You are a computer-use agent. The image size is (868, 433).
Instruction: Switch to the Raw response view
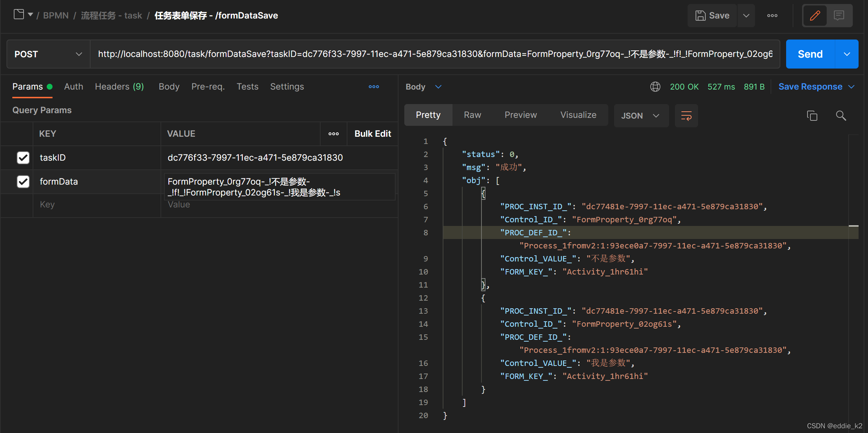[472, 115]
